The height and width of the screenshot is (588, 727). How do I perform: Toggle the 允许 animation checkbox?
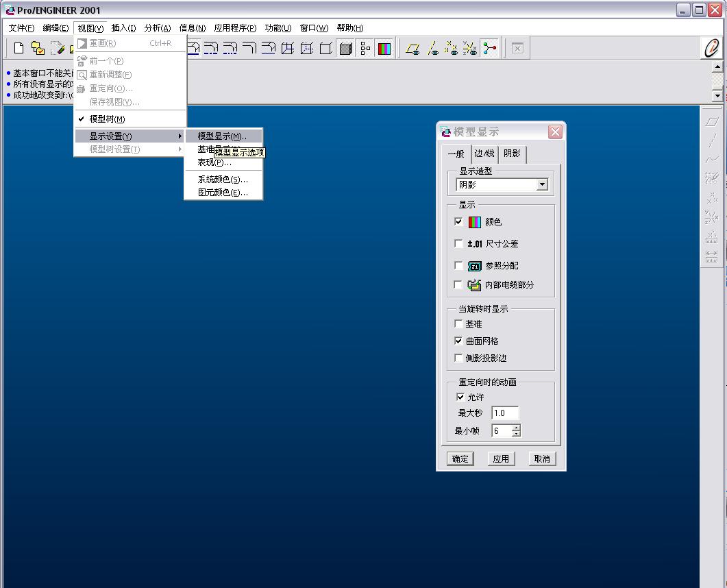(460, 397)
